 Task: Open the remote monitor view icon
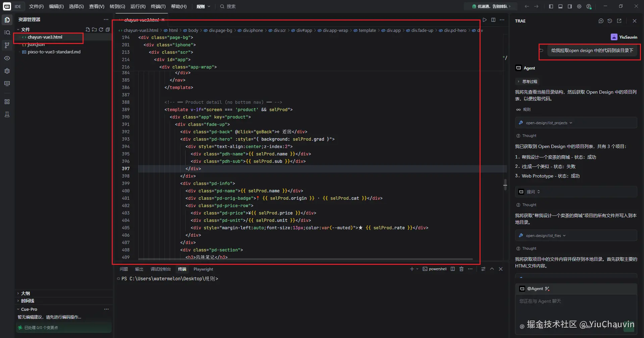tap(7, 83)
